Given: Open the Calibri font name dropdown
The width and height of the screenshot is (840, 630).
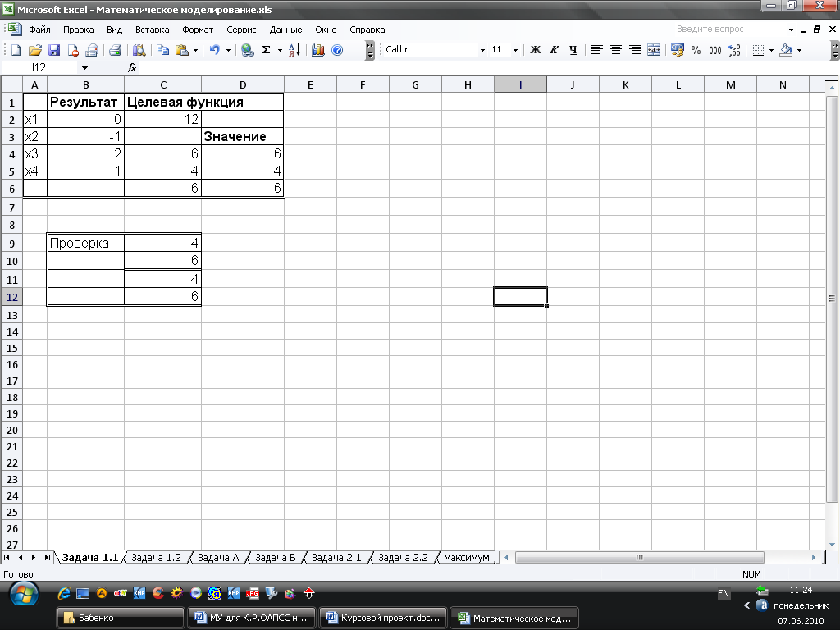Looking at the screenshot, I should click(482, 50).
